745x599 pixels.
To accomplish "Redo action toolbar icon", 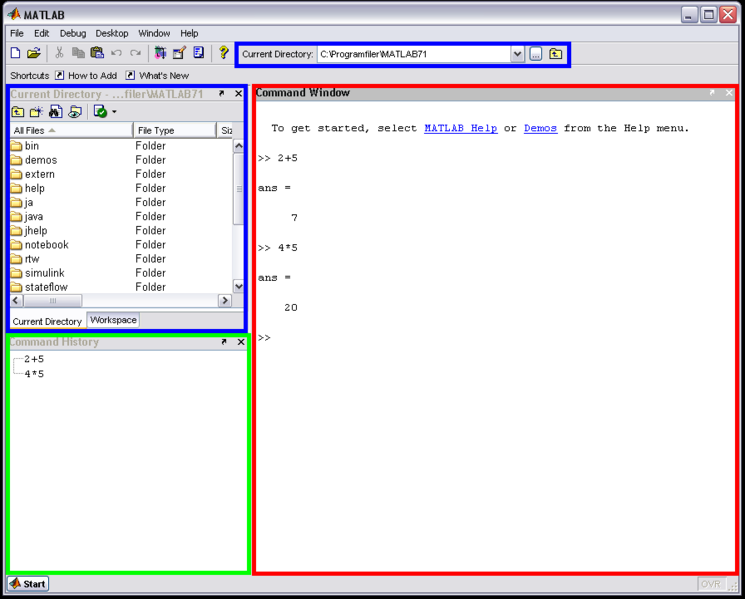I will (x=135, y=53).
